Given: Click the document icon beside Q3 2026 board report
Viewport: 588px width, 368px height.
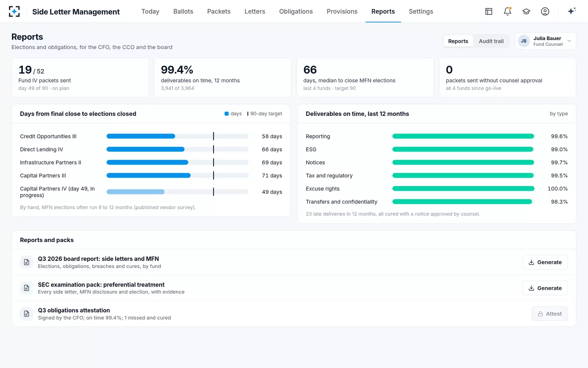Looking at the screenshot, I should click(27, 262).
